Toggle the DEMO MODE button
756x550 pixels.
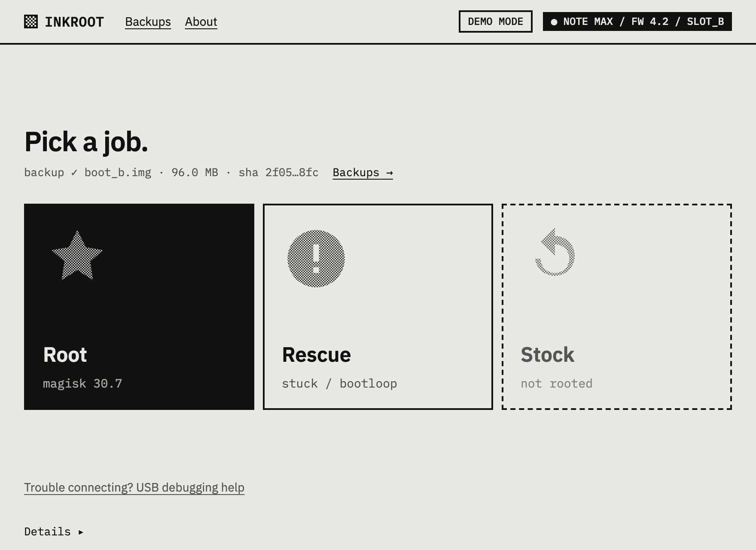pyautogui.click(x=496, y=21)
